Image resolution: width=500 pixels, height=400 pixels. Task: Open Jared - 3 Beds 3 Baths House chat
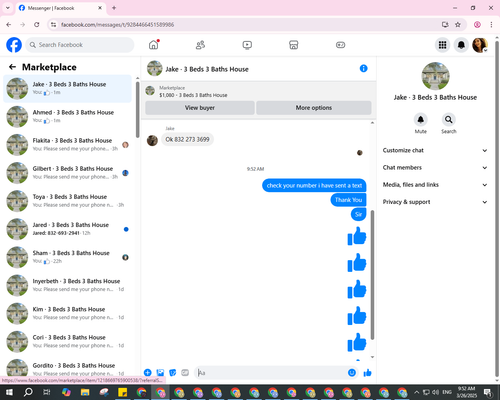[x=68, y=229]
